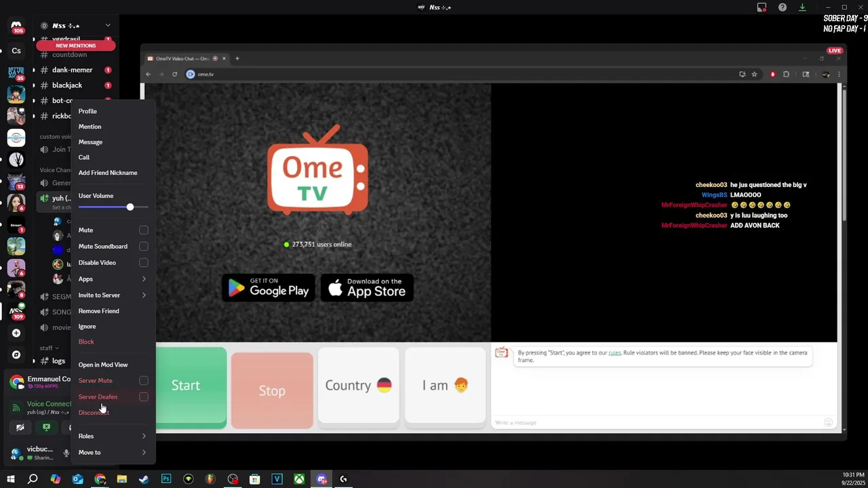Open Windows Start menu
This screenshot has height=488, width=868.
coord(11,479)
